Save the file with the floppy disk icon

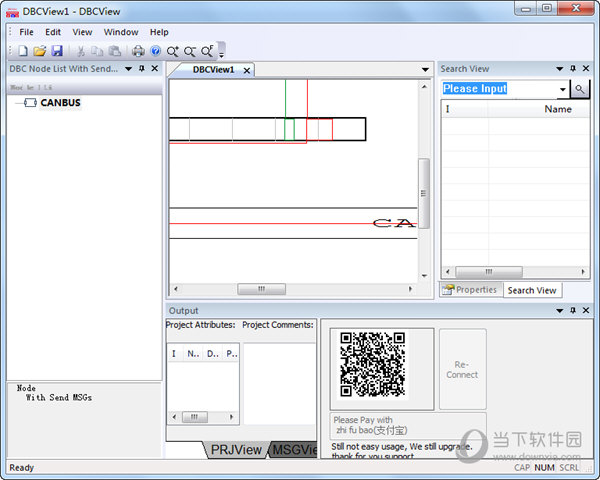pos(57,51)
